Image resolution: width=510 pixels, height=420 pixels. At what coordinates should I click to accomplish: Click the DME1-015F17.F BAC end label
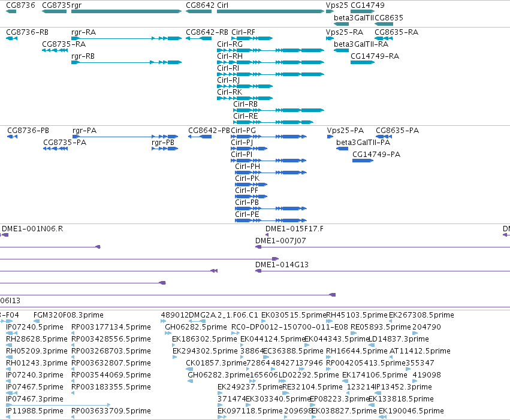tap(294, 229)
